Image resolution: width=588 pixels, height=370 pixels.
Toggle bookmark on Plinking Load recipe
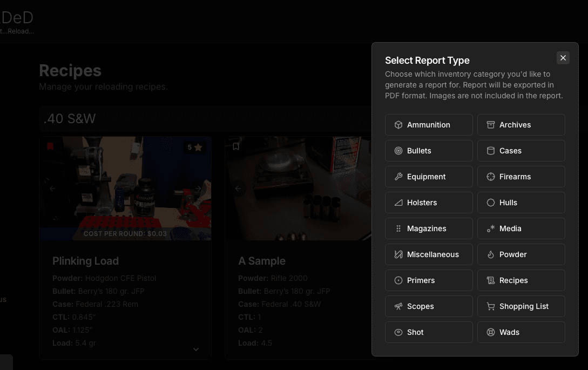(50, 146)
